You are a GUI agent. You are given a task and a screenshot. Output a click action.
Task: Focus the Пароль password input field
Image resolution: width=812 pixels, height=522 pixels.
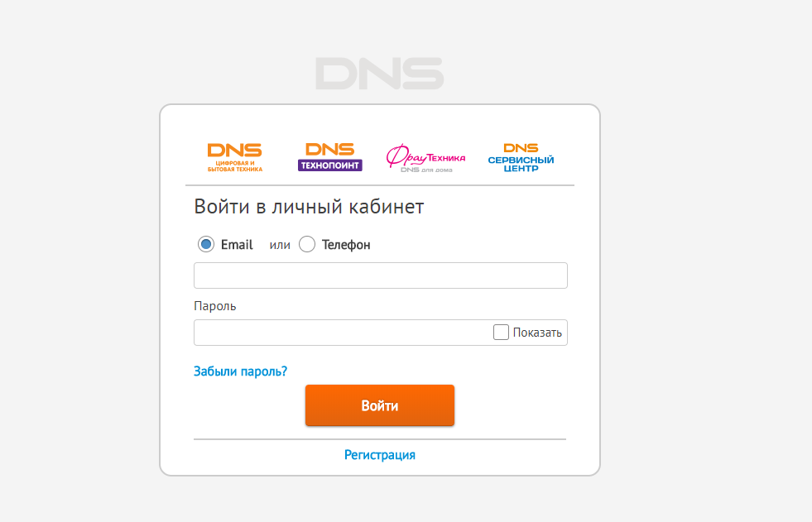point(341,333)
